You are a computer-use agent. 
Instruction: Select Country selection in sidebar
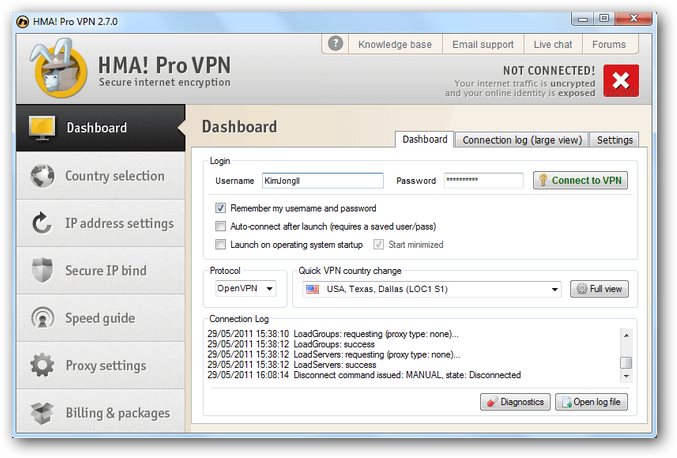tap(101, 176)
